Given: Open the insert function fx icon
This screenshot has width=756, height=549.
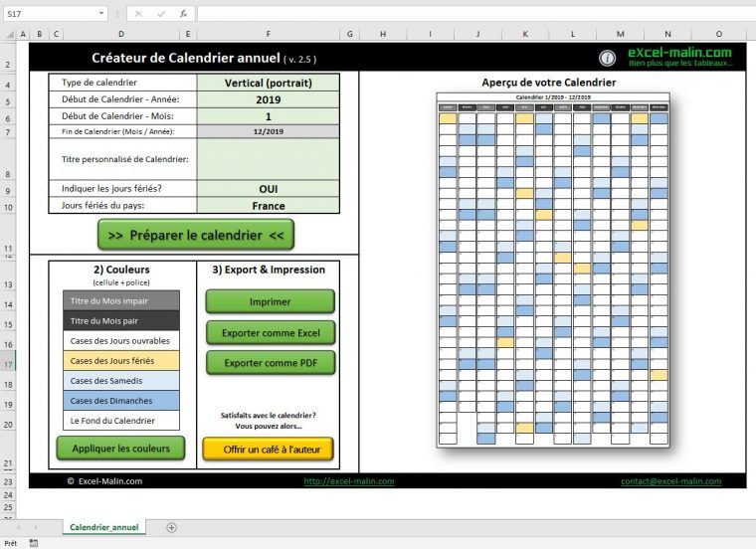Looking at the screenshot, I should [x=184, y=14].
